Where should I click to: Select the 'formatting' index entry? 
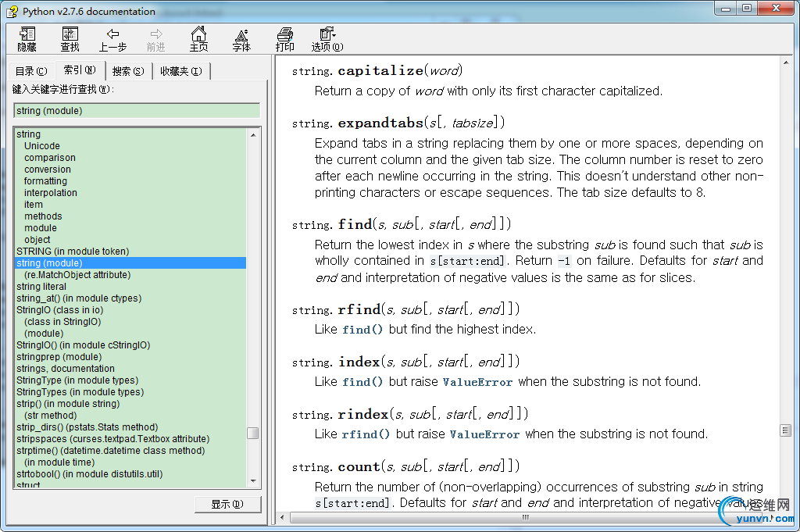[x=45, y=181]
